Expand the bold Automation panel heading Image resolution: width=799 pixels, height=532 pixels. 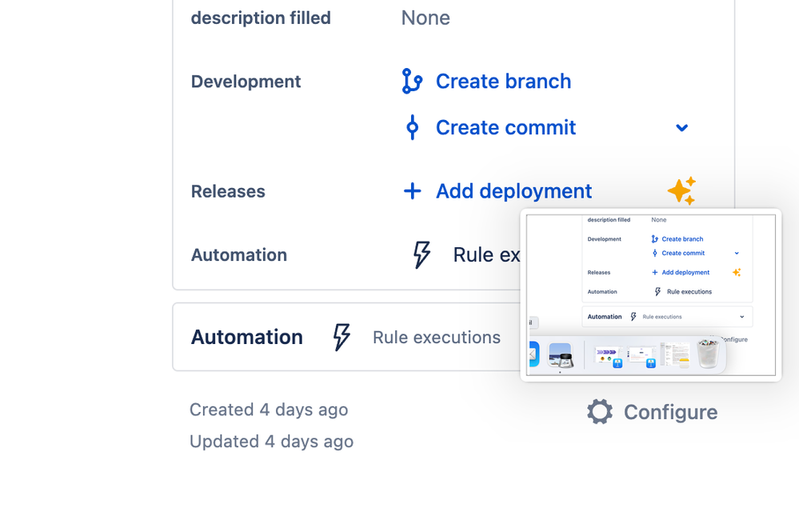point(246,337)
